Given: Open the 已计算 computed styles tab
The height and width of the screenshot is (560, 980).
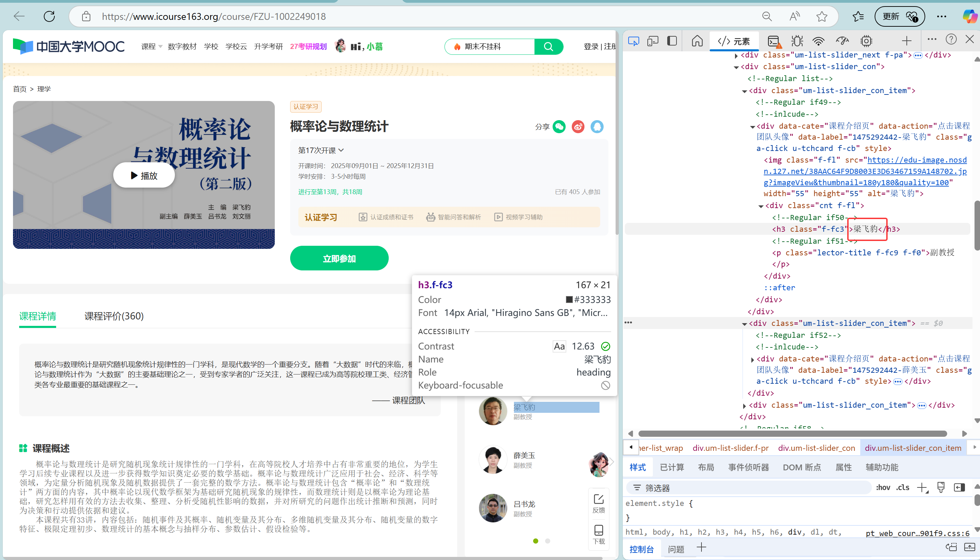Looking at the screenshot, I should pos(672,467).
